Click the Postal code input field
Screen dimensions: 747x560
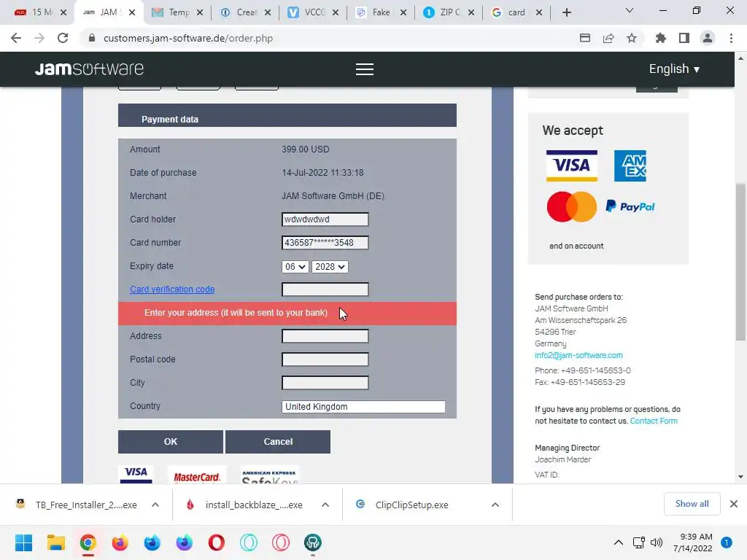[x=325, y=359]
